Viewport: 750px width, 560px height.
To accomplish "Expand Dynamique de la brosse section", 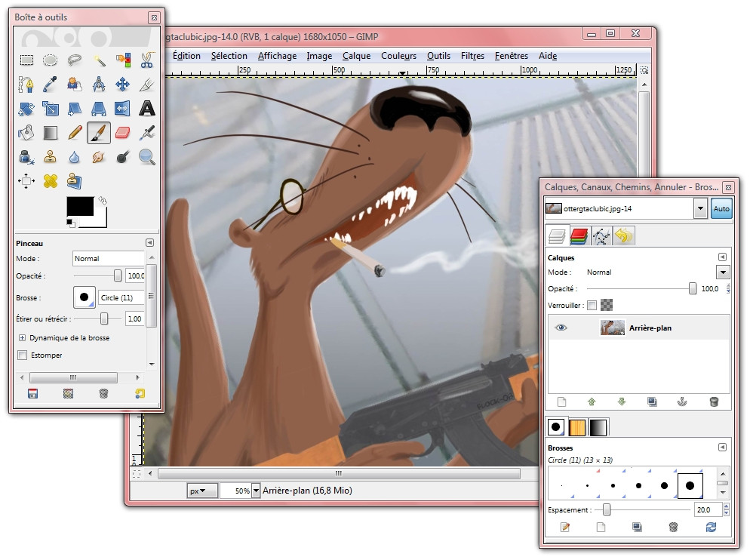I will tap(22, 338).
